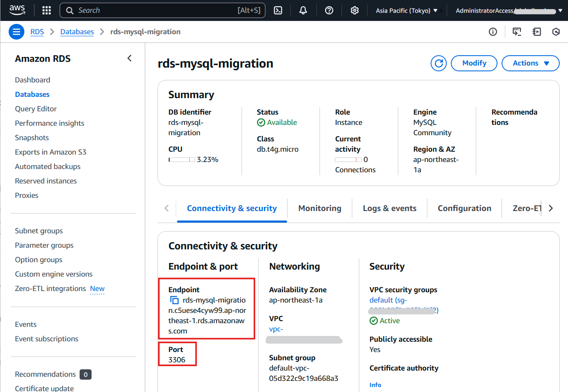The height and width of the screenshot is (392, 568).
Task: Open the settings gear icon
Action: pos(355,10)
